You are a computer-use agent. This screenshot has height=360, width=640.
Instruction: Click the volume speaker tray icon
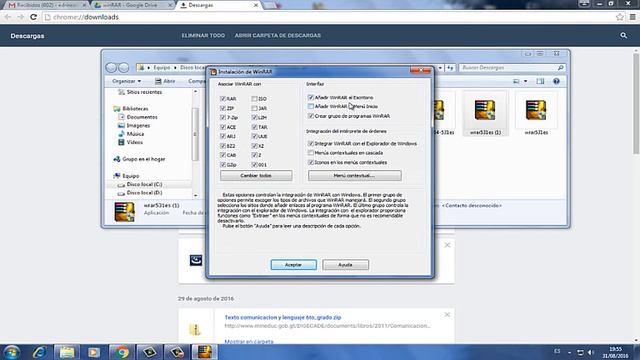click(x=591, y=352)
